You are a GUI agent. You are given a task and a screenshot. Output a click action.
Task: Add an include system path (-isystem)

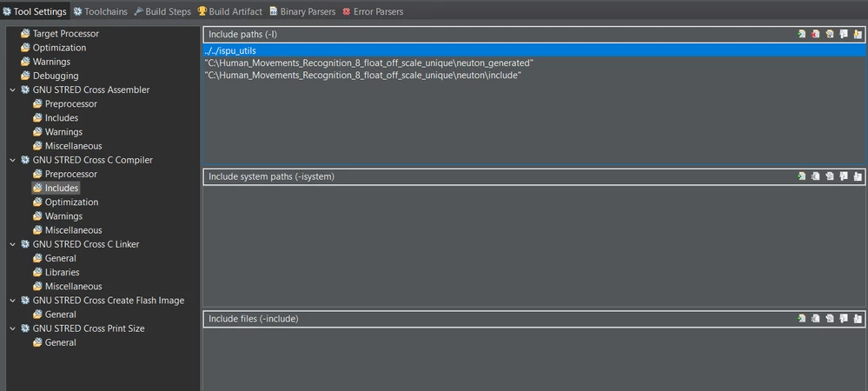coord(801,176)
